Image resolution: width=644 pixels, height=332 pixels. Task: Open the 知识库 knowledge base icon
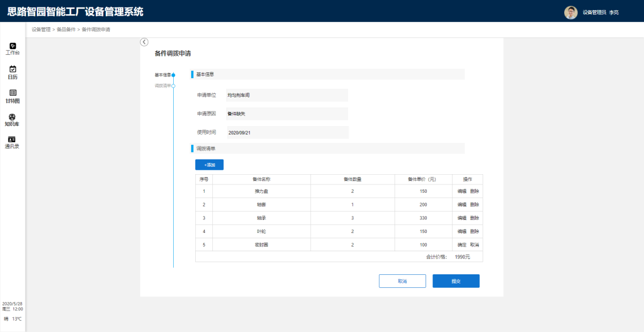[12, 117]
